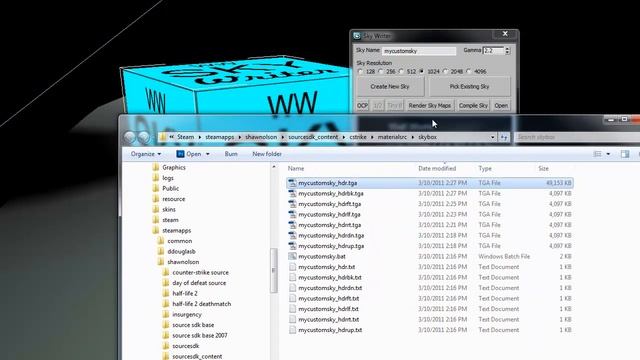Viewport: 640px width, 360px height.
Task: Select the common folder in tree
Action: 180,241
